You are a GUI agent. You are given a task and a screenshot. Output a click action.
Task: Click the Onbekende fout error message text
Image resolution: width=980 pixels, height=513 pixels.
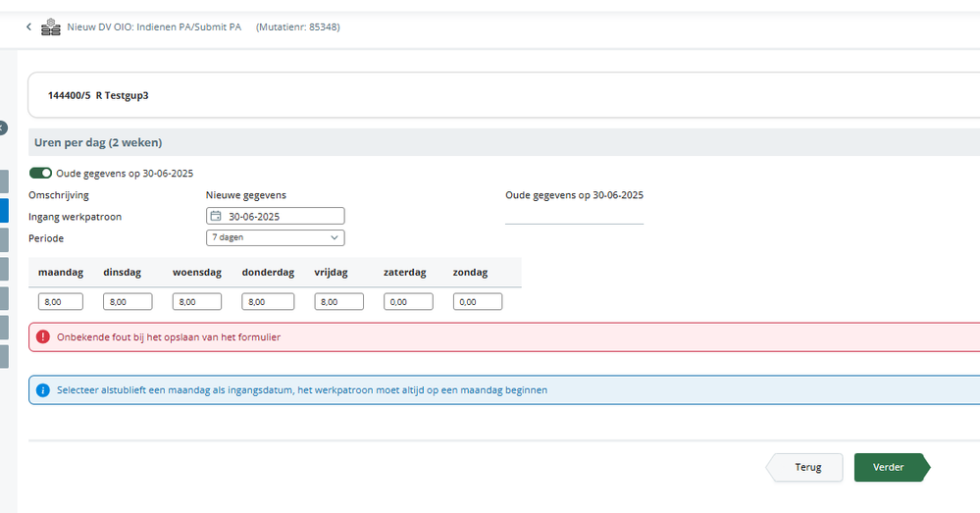coord(169,336)
